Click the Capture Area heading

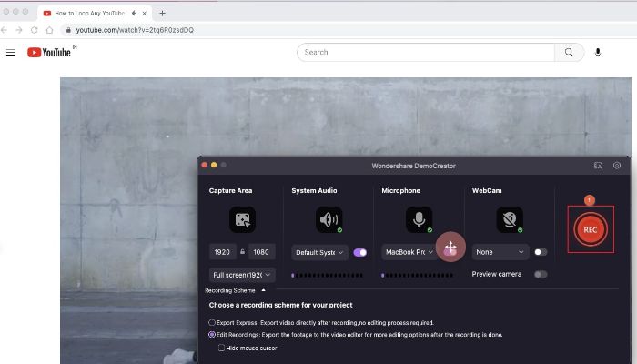click(230, 190)
